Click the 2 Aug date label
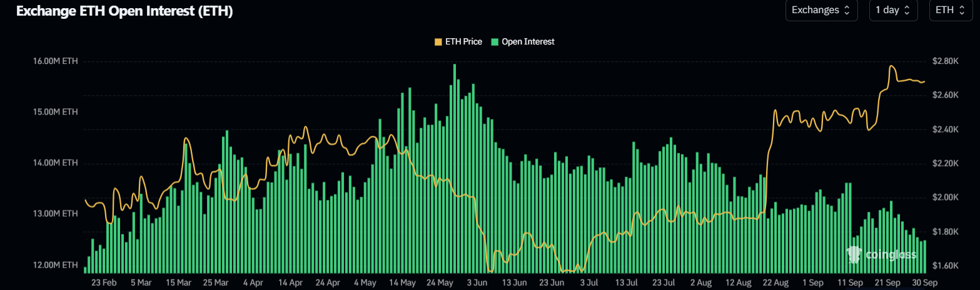The image size is (980, 290). pyautogui.click(x=702, y=282)
